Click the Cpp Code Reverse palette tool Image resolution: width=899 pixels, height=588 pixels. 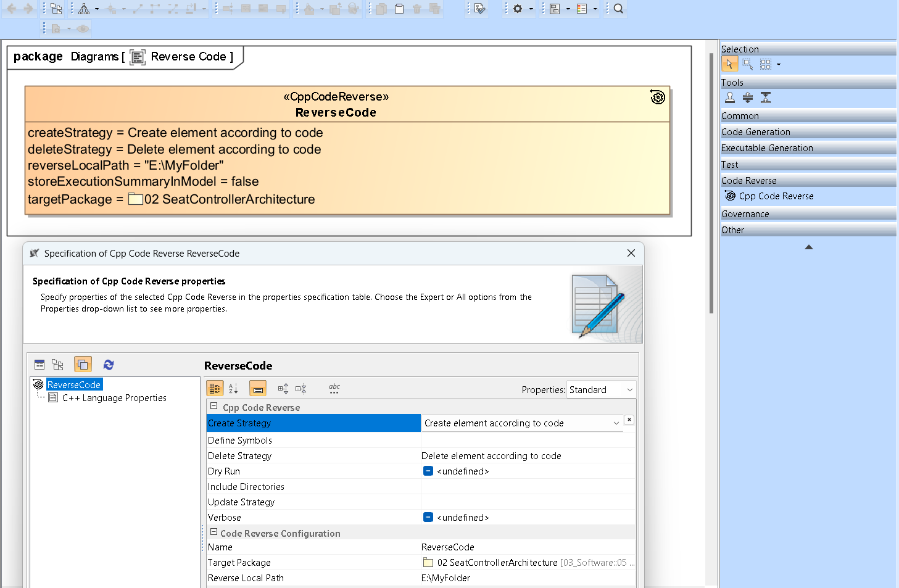(x=776, y=196)
